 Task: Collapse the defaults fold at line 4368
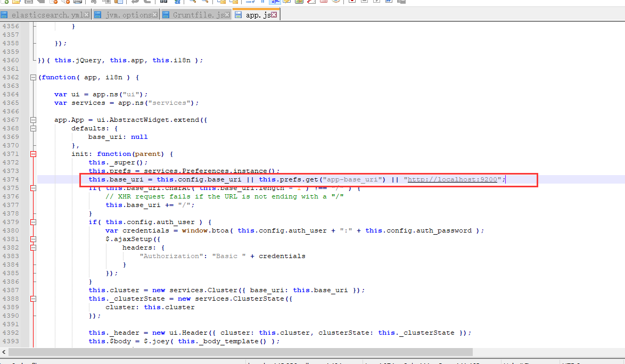[x=34, y=129]
